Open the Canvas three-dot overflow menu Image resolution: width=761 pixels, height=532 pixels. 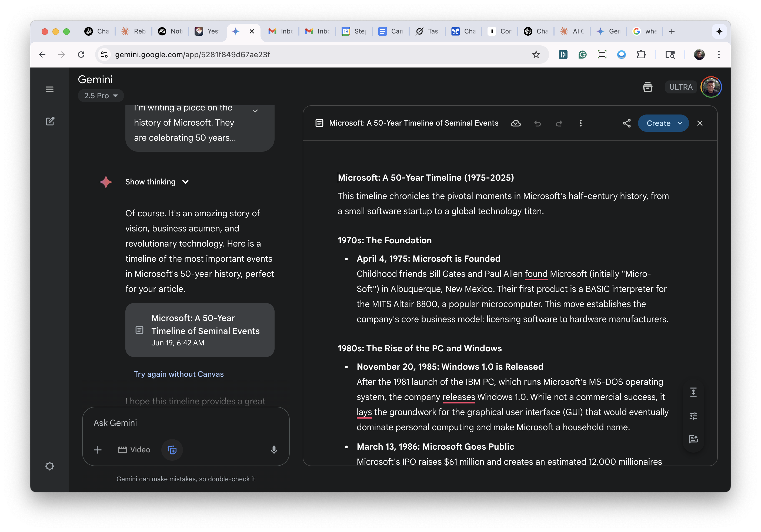point(581,123)
